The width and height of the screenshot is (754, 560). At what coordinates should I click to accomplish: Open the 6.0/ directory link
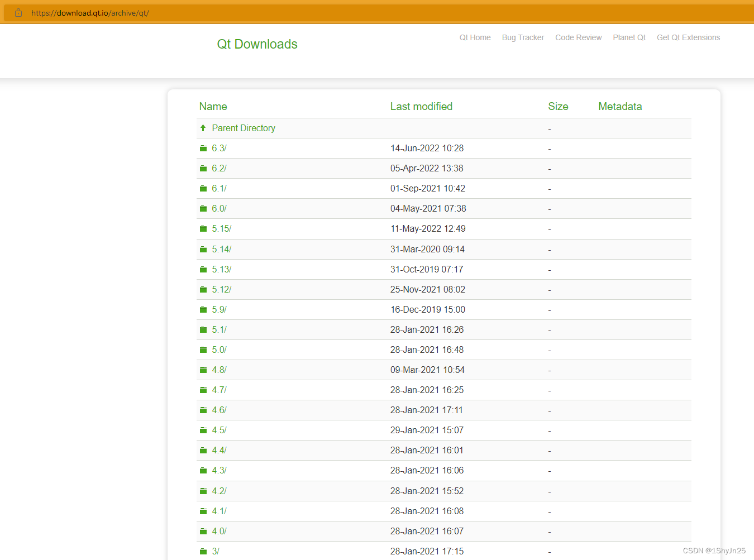tap(219, 208)
